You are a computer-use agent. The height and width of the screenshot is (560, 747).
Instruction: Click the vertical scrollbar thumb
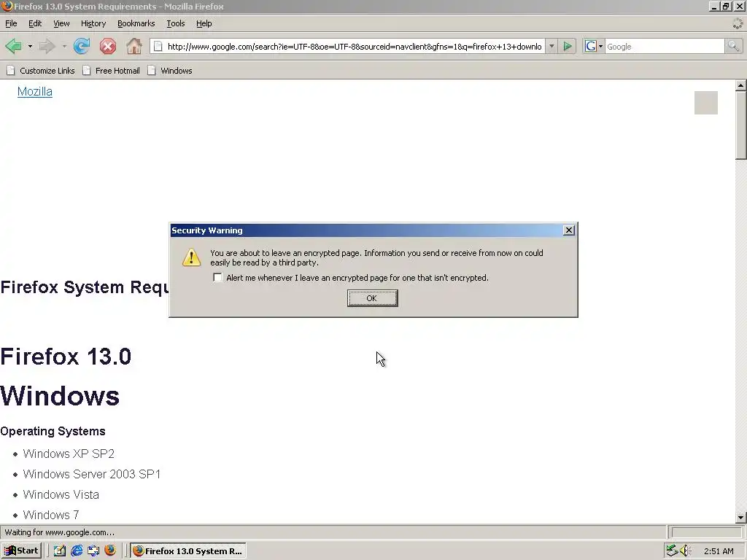coord(740,125)
